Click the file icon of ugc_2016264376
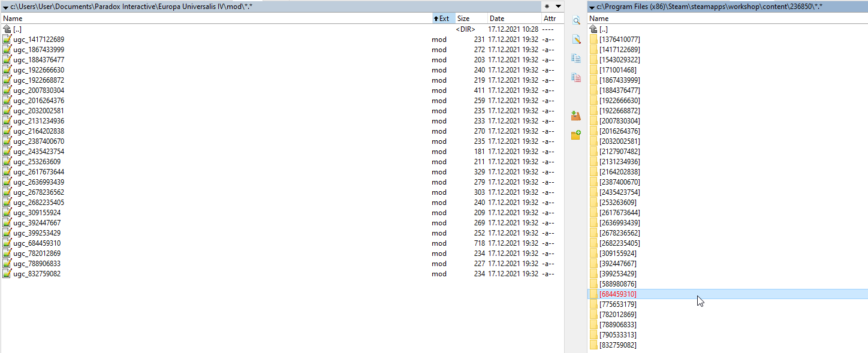868x353 pixels. click(x=7, y=101)
